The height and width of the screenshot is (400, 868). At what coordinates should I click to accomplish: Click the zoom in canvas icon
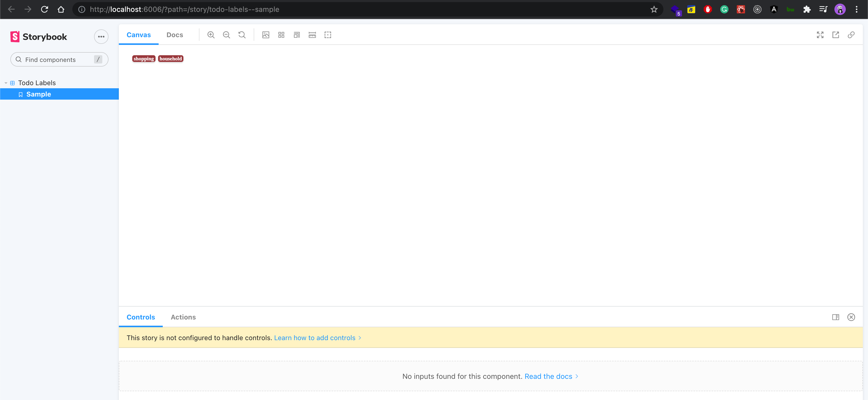(211, 35)
